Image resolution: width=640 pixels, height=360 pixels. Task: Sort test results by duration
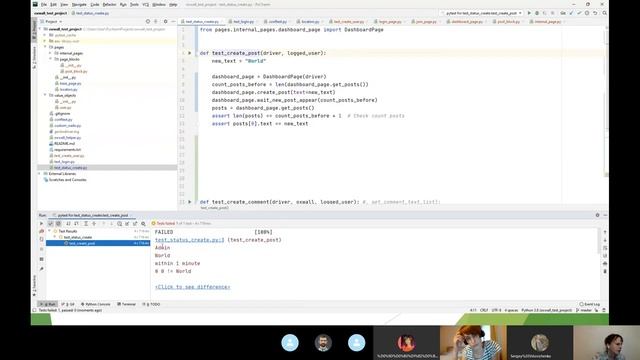(x=76, y=224)
